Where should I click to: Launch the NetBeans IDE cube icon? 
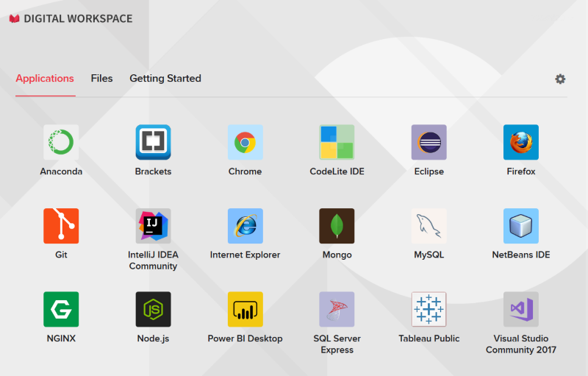click(x=521, y=226)
